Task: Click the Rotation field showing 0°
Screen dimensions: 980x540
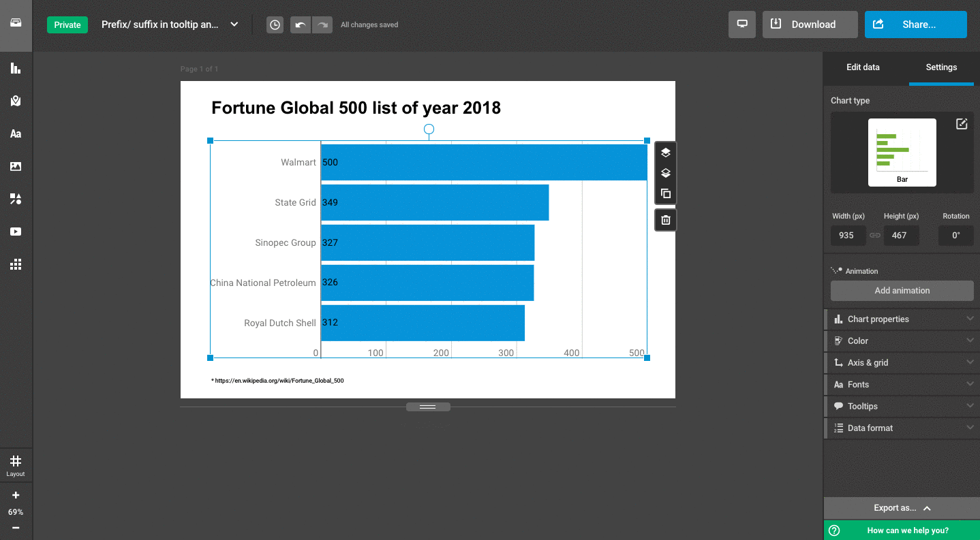Action: (x=956, y=236)
